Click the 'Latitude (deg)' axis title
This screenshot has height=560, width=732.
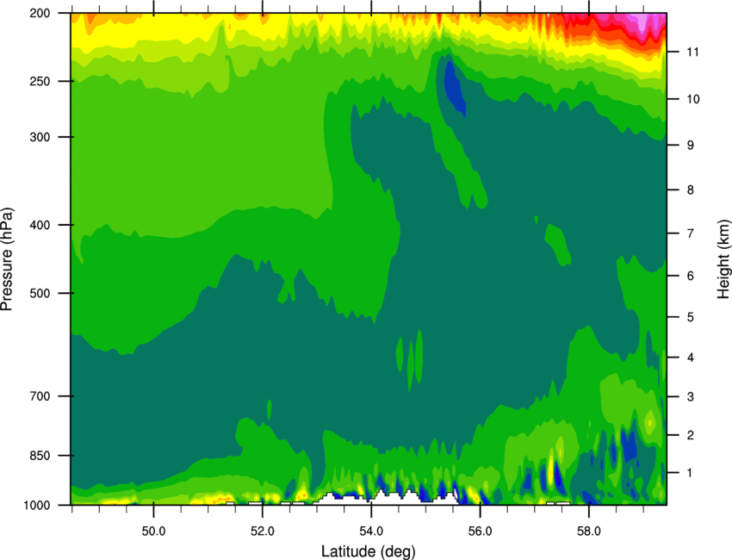pos(369,551)
